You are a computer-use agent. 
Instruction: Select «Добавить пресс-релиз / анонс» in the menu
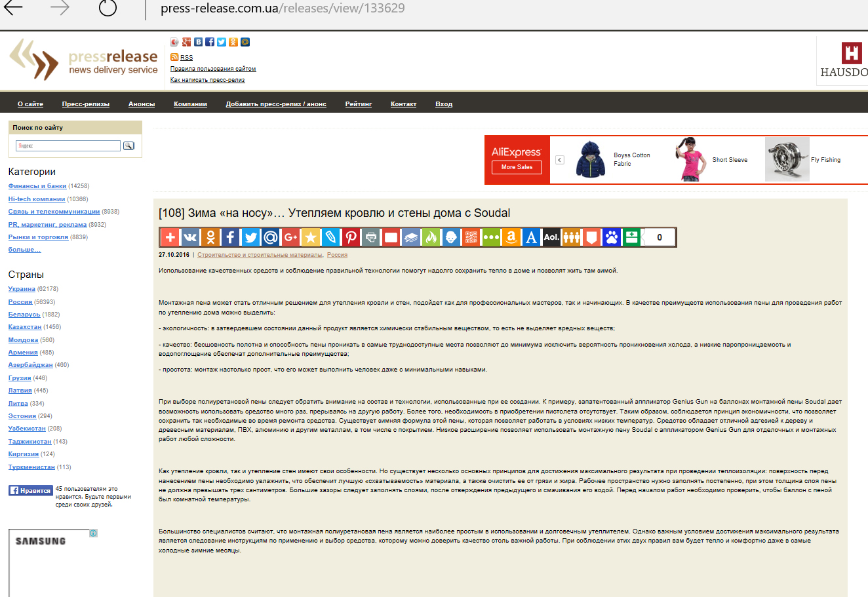(276, 104)
